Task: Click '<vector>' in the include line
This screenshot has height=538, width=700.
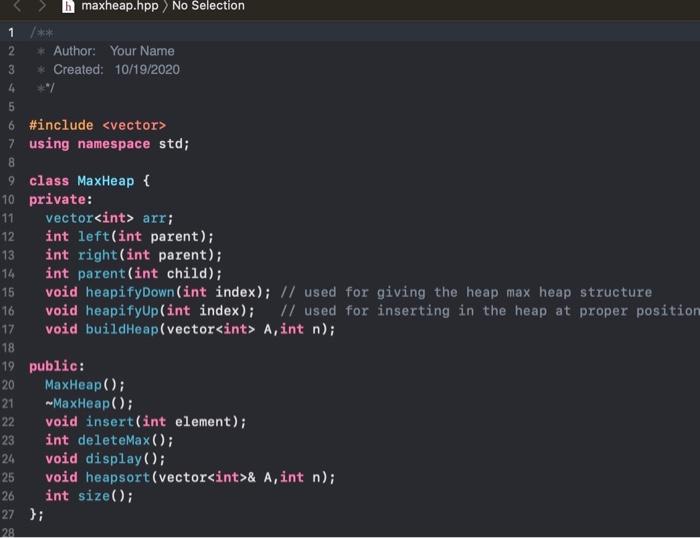Action: tap(134, 125)
